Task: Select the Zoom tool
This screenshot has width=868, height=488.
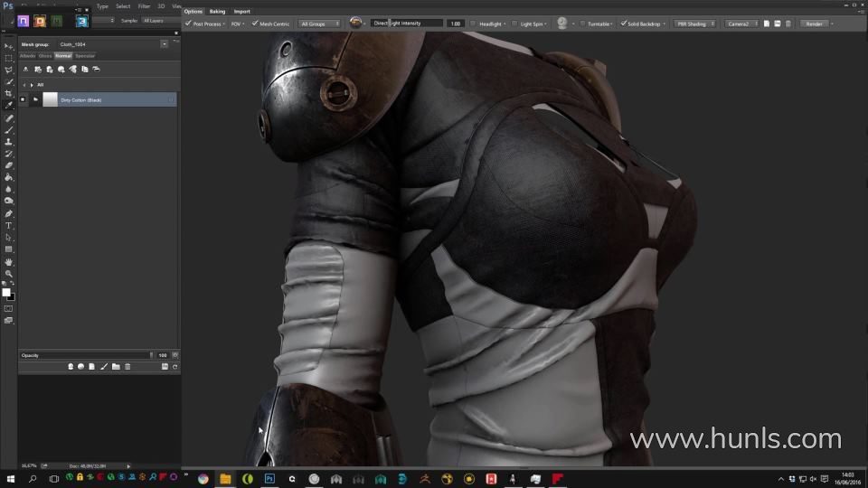Action: (8, 273)
